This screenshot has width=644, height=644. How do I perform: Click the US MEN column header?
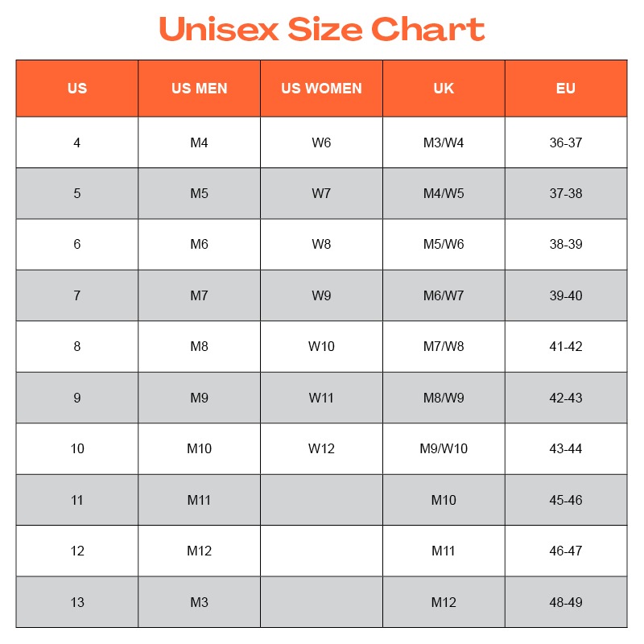199,89
